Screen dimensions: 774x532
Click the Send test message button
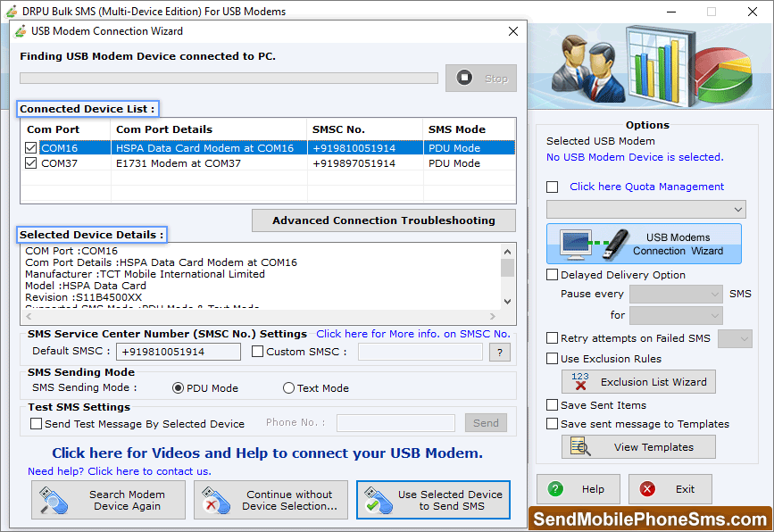(486, 423)
